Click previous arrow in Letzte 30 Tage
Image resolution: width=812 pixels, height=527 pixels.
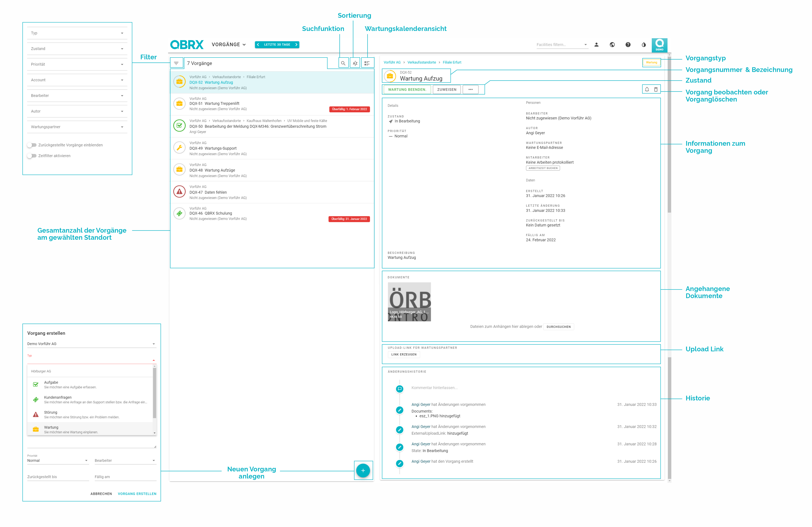(x=258, y=45)
